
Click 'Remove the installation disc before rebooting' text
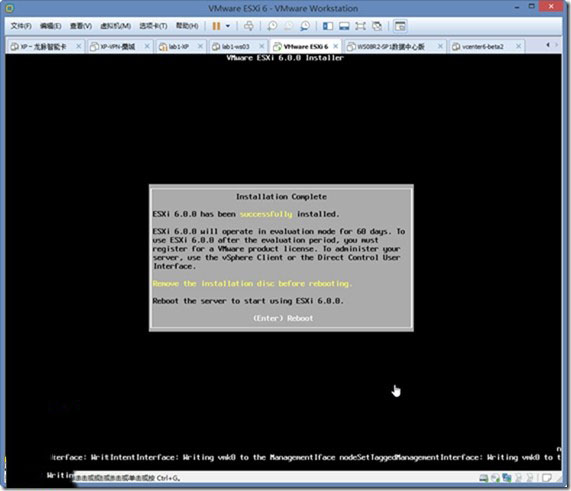pos(252,284)
